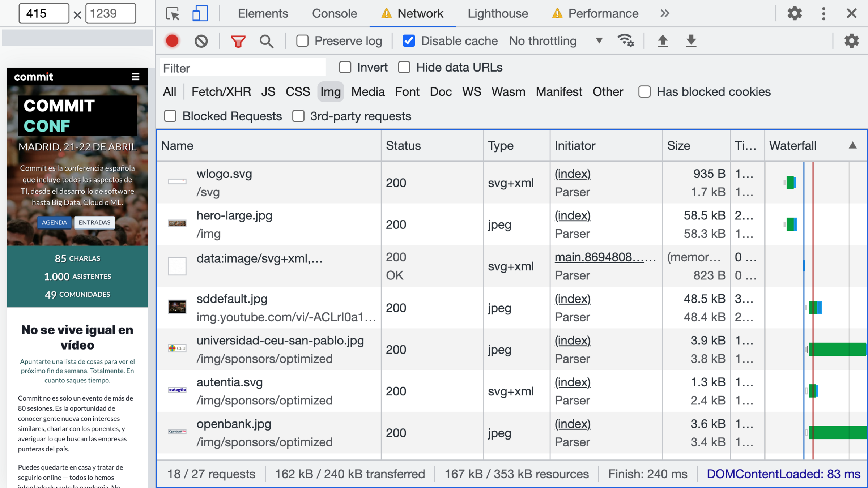Select the Fetch/XHR filter type
The width and height of the screenshot is (868, 488).
point(221,92)
